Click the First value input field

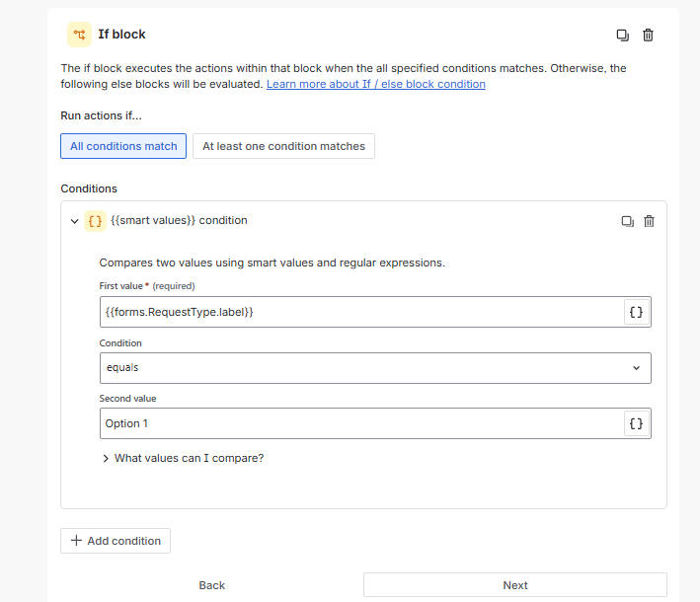tap(361, 312)
